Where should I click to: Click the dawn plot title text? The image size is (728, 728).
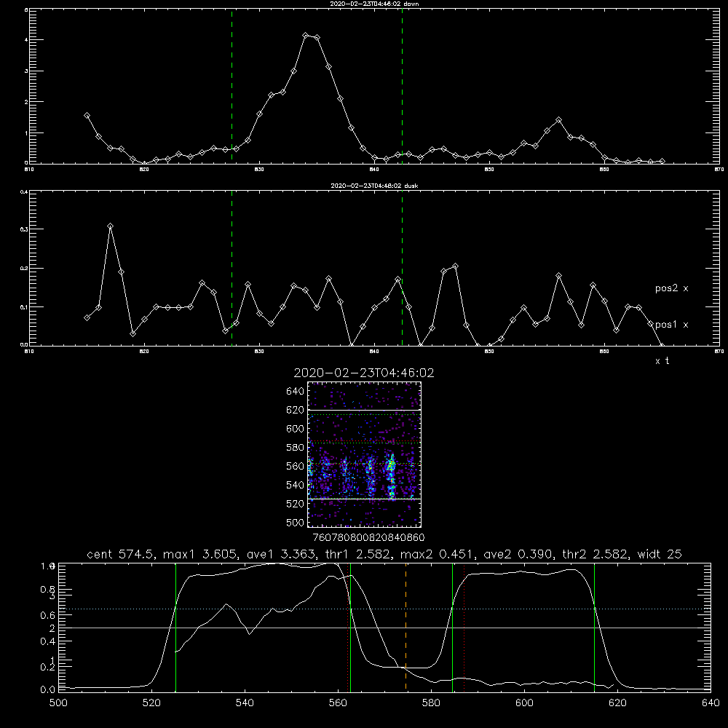tap(374, 3)
